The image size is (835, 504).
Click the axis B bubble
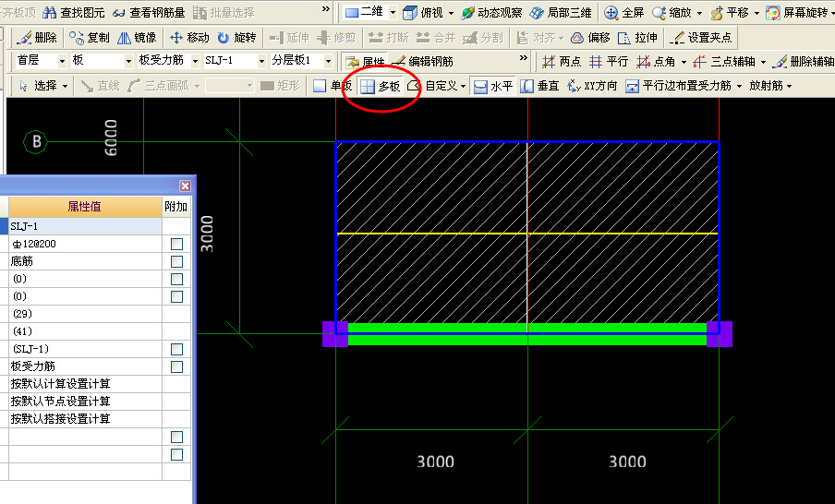[36, 141]
